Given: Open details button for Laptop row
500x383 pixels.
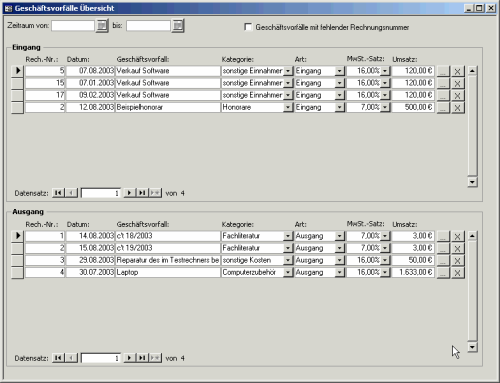Looking at the screenshot, I should pyautogui.click(x=443, y=273).
